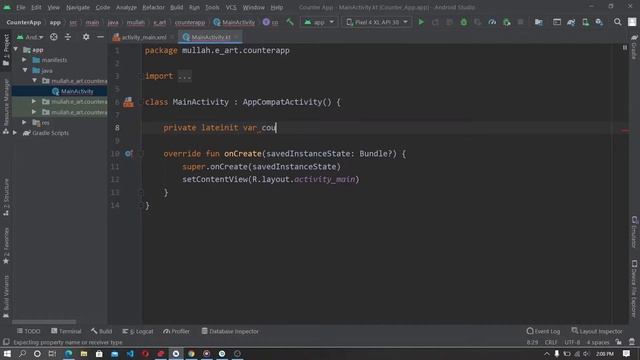Open the Database Inspector tool window
Screen dimensions: 640x360
[230, 331]
